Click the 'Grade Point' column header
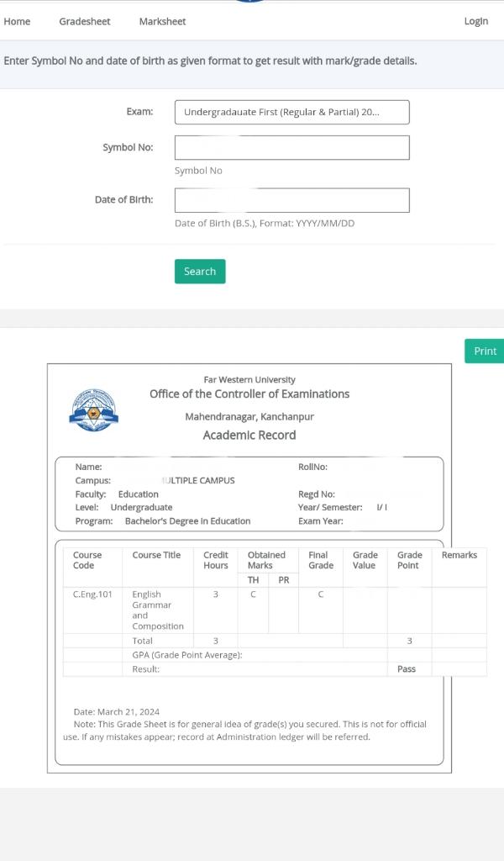The height and width of the screenshot is (861, 504). pos(410,560)
